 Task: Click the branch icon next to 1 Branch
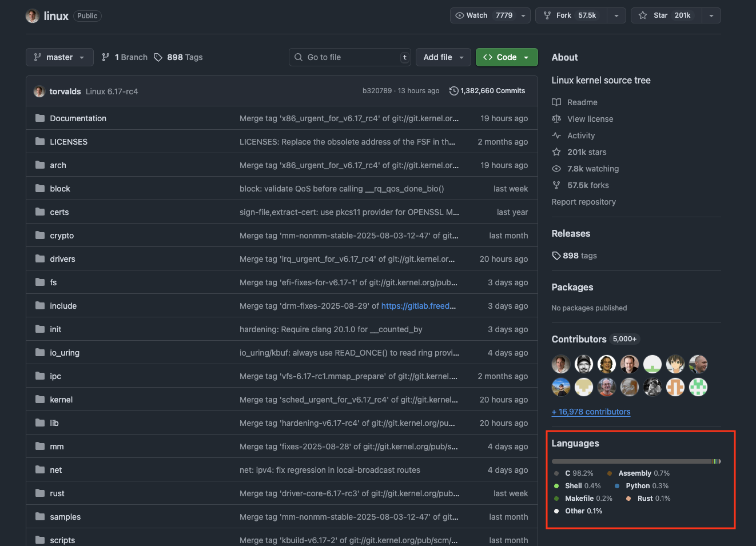106,57
